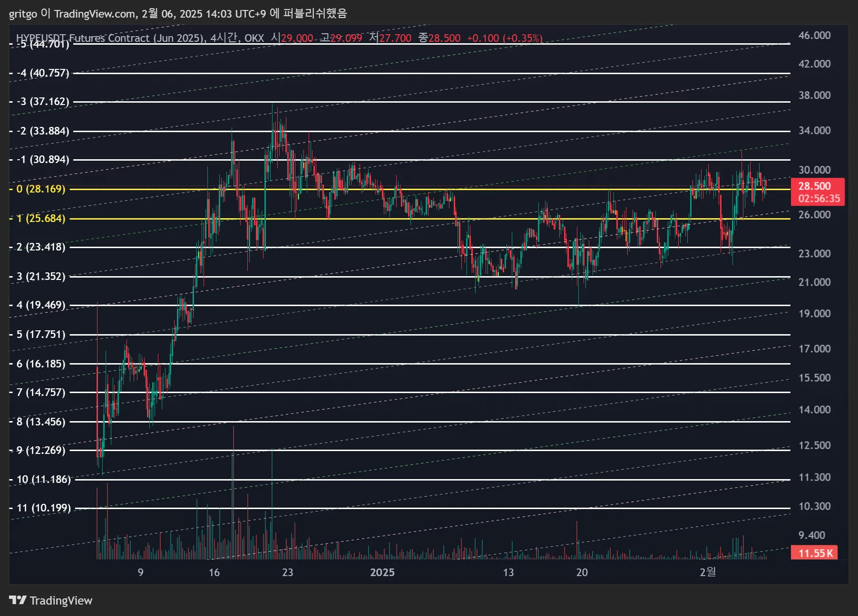858x616 pixels.
Task: Click the -2 (33.884) level label
Action: pos(43,131)
